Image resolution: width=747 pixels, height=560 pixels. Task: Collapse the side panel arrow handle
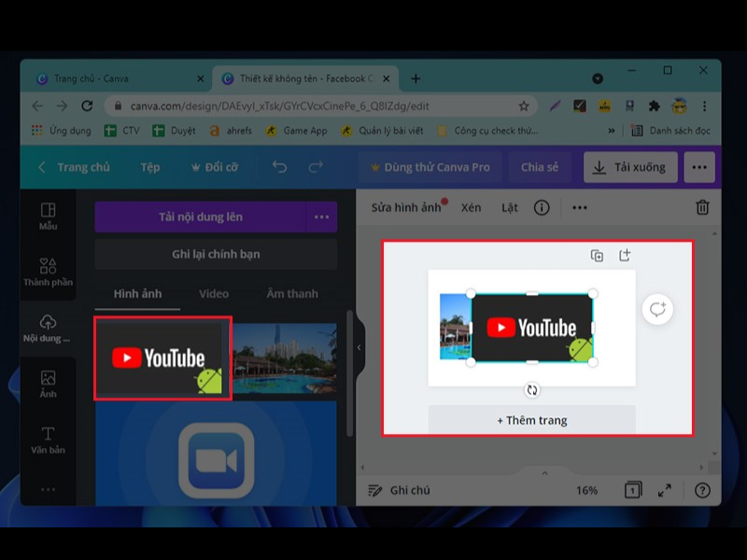tap(359, 347)
